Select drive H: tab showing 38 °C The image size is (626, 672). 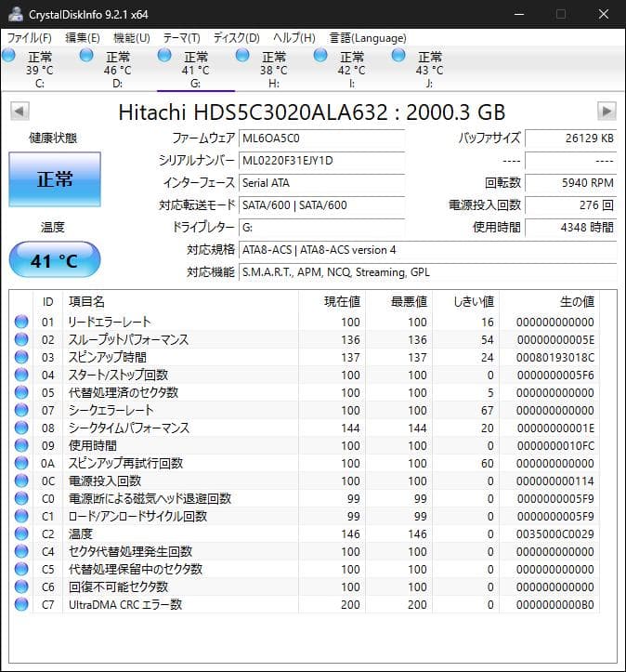(x=274, y=69)
